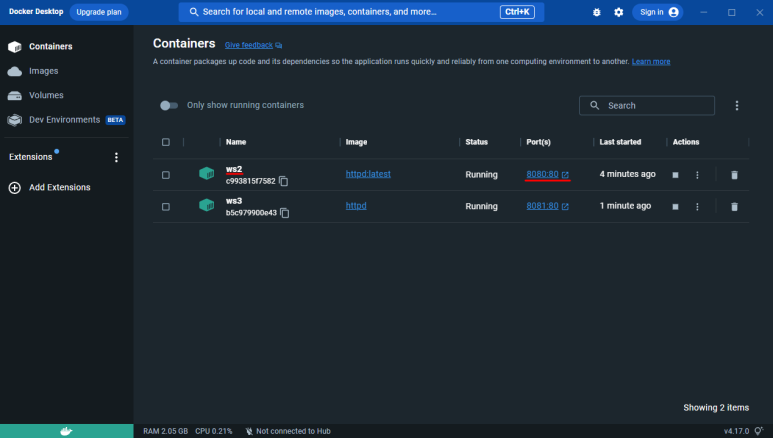This screenshot has width=773, height=438.
Task: Copy ws3 container ID b5c979900e43
Action: pos(284,213)
